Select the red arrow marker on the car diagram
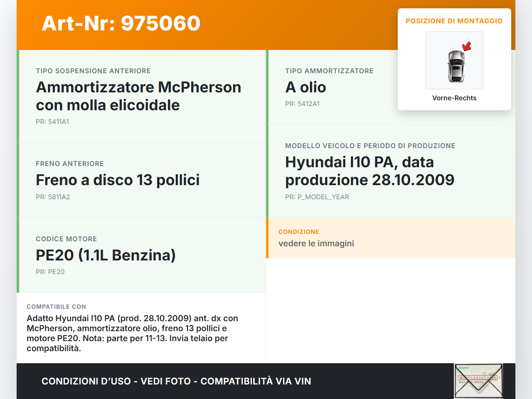Viewport: 532px width, 399px height. [x=466, y=47]
